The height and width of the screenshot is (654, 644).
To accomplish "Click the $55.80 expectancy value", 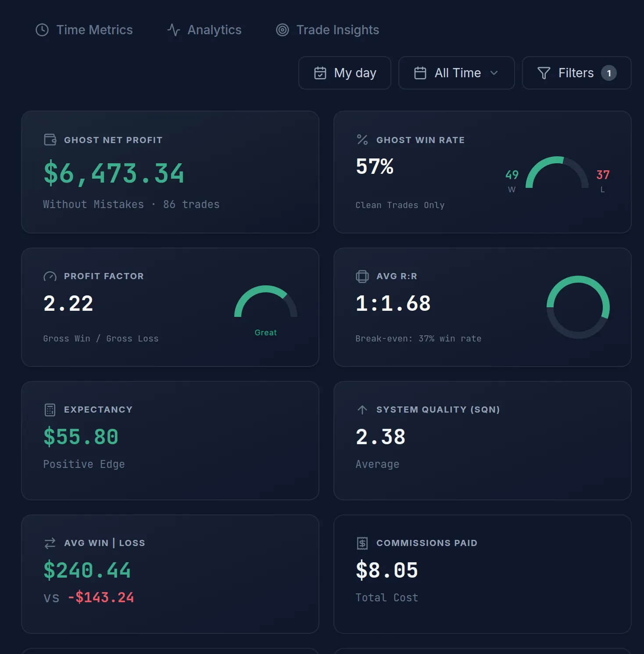I will 81,437.
